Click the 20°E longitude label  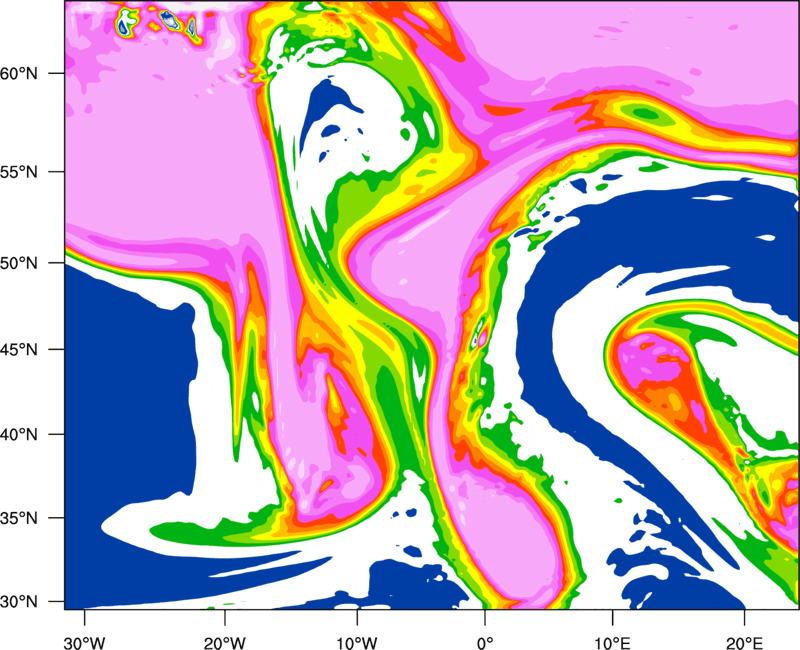(744, 643)
